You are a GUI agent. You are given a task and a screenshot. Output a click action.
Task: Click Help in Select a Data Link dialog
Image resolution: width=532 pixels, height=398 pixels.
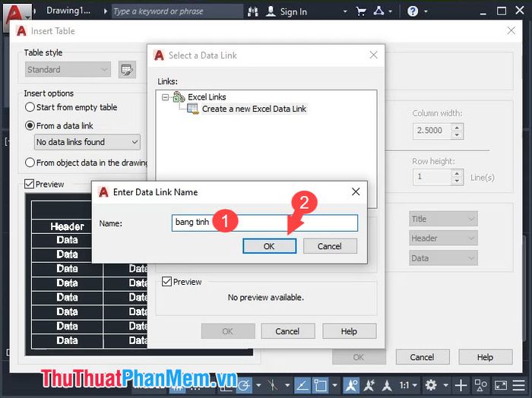point(349,331)
